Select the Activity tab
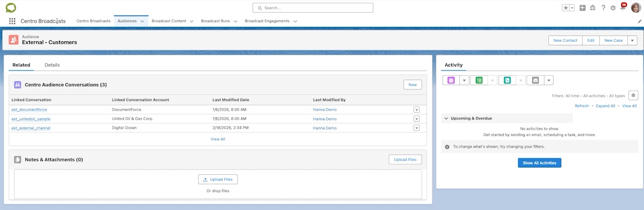This screenshot has height=210, width=644. pos(453,65)
